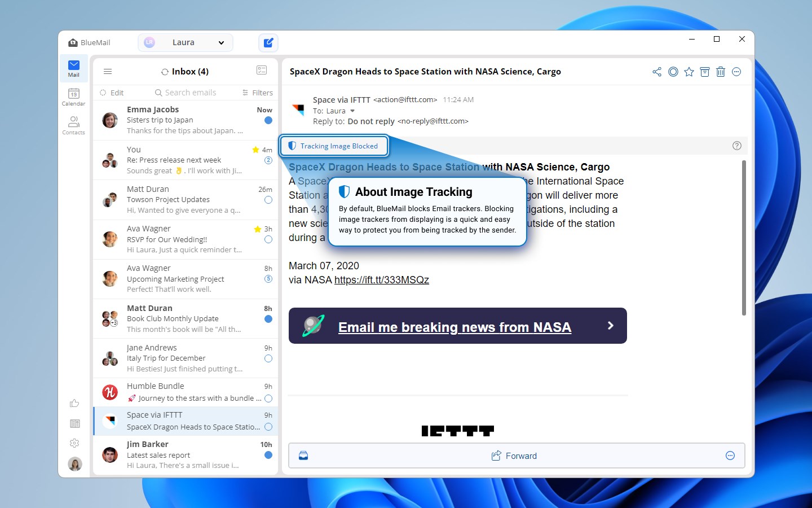Open the Contacts section
Image resolution: width=812 pixels, height=508 pixels.
(x=73, y=125)
